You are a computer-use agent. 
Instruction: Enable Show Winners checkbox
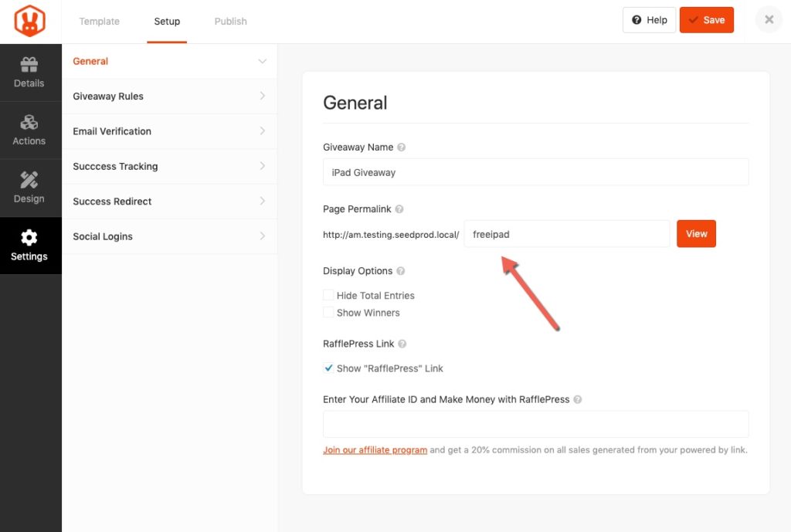pos(328,312)
